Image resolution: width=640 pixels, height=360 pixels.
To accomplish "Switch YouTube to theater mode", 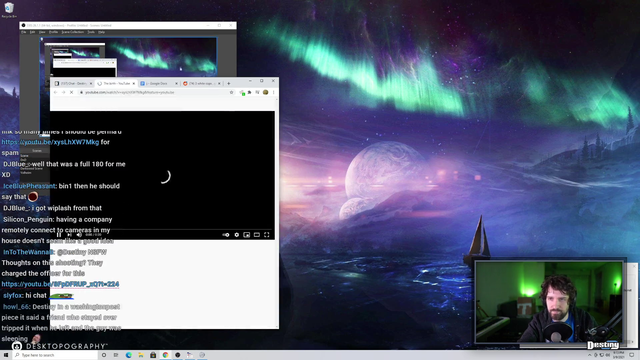I will [x=257, y=235].
